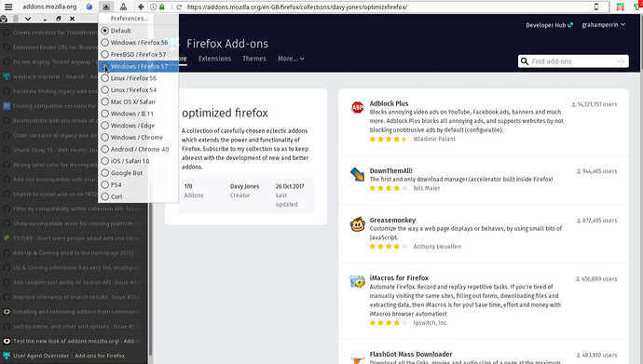Show site information via the info icon

point(153,7)
